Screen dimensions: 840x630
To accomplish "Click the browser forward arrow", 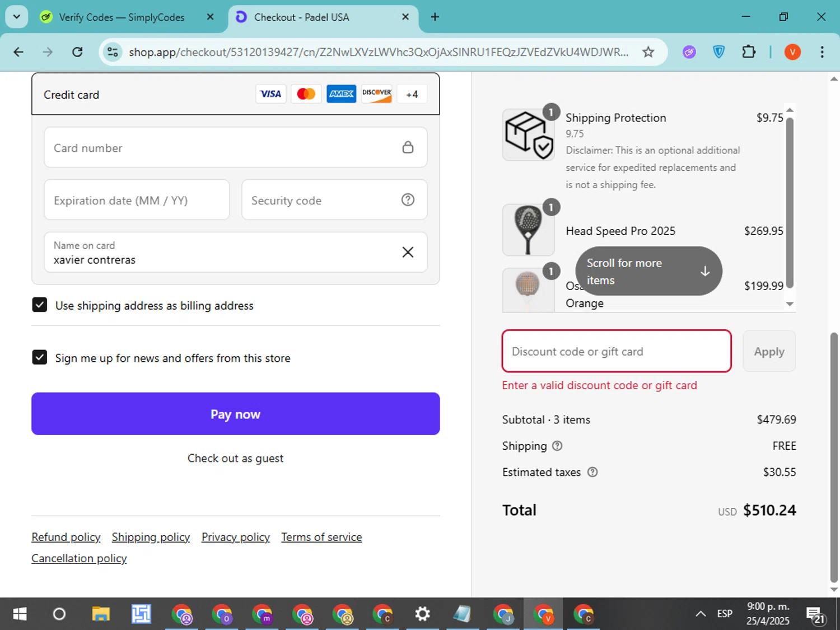I will [48, 52].
